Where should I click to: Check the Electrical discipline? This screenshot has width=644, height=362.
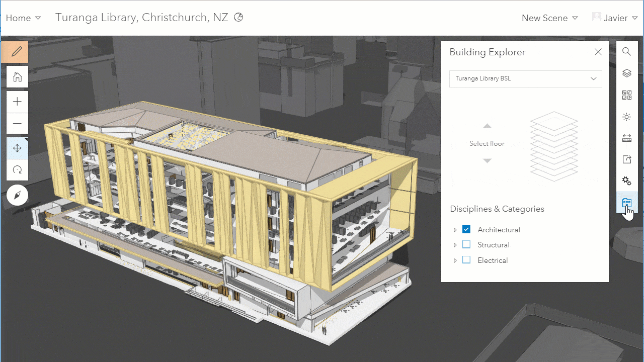pyautogui.click(x=466, y=260)
